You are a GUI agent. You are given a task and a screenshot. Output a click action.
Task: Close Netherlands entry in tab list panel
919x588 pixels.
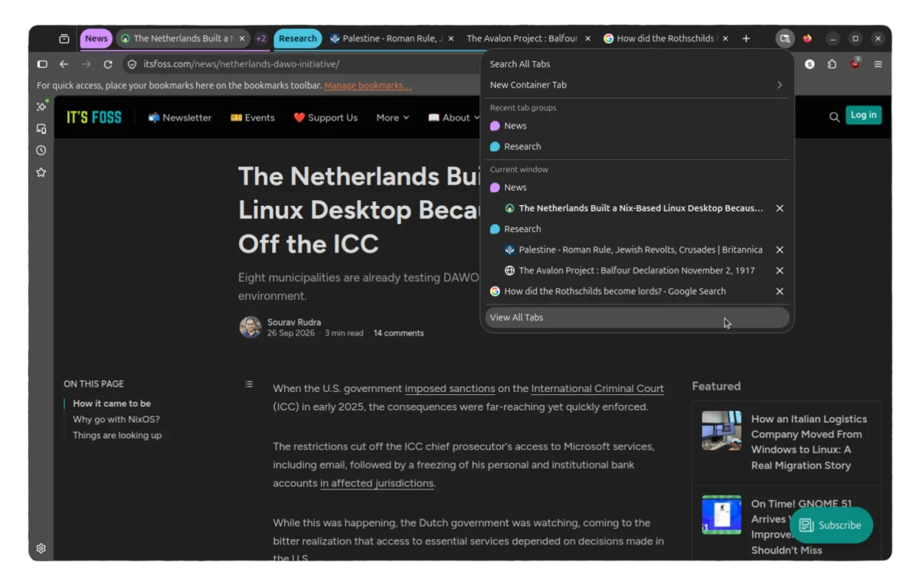[x=780, y=208]
